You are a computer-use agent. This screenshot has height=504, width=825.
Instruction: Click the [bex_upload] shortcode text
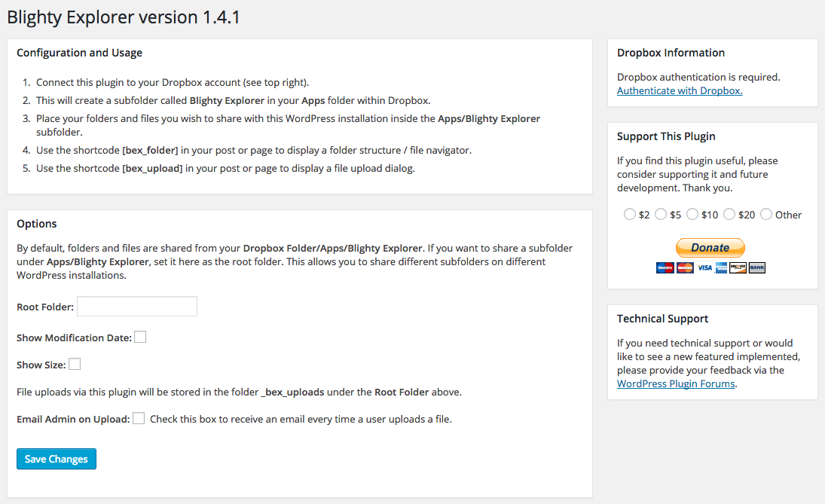(153, 168)
